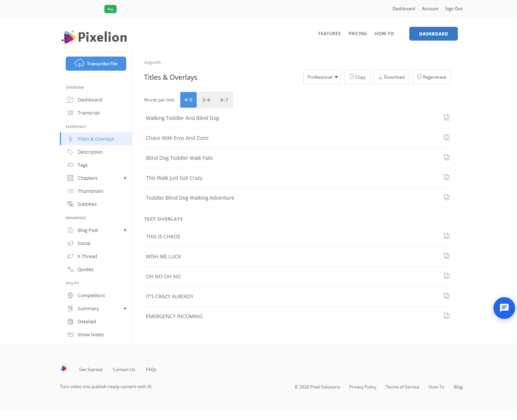Select 5–6 words per title

pos(206,100)
